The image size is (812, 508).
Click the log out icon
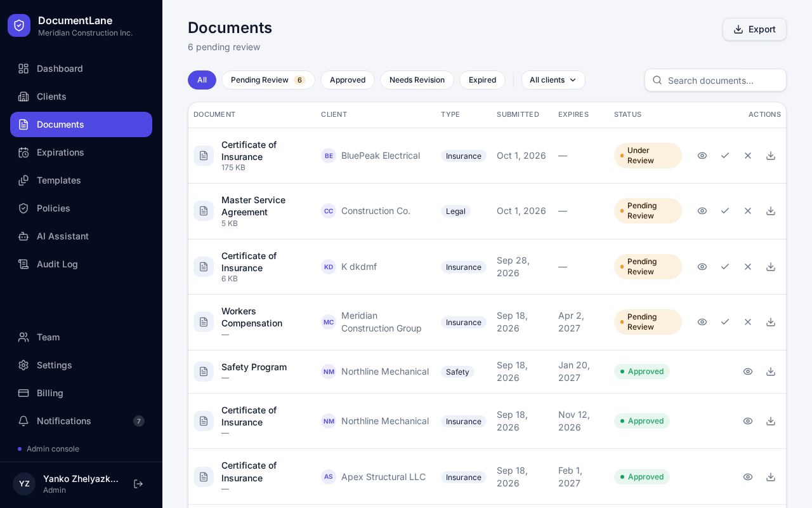click(138, 484)
